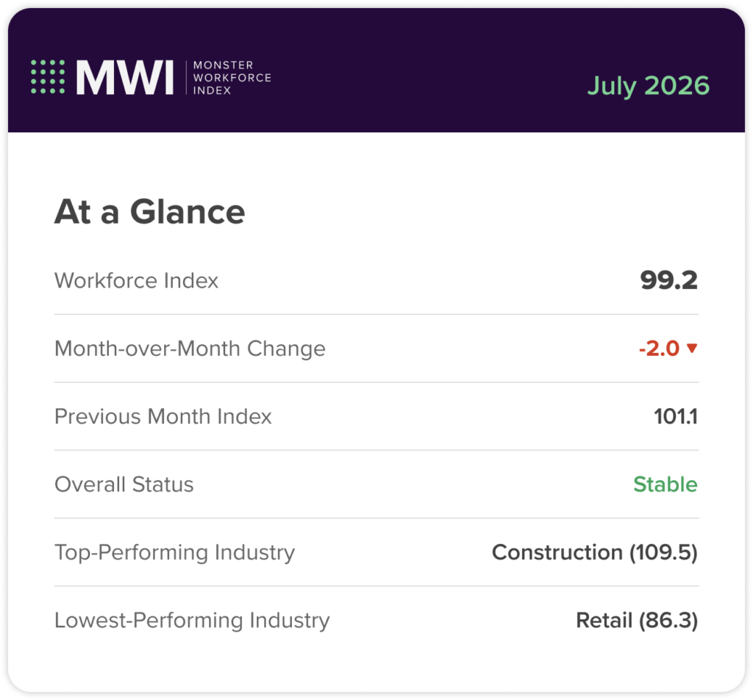Select the Monster Workforce Index wordmark
The image size is (753, 700).
pyautogui.click(x=232, y=78)
